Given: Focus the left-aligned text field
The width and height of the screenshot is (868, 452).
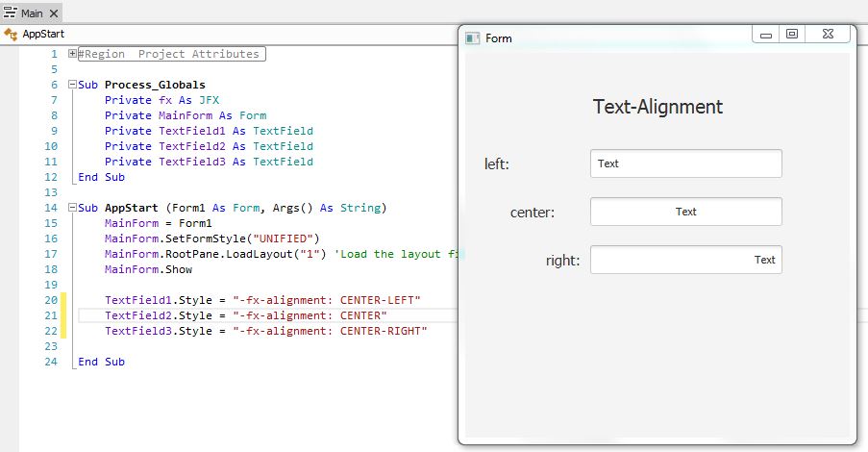Looking at the screenshot, I should (x=685, y=163).
